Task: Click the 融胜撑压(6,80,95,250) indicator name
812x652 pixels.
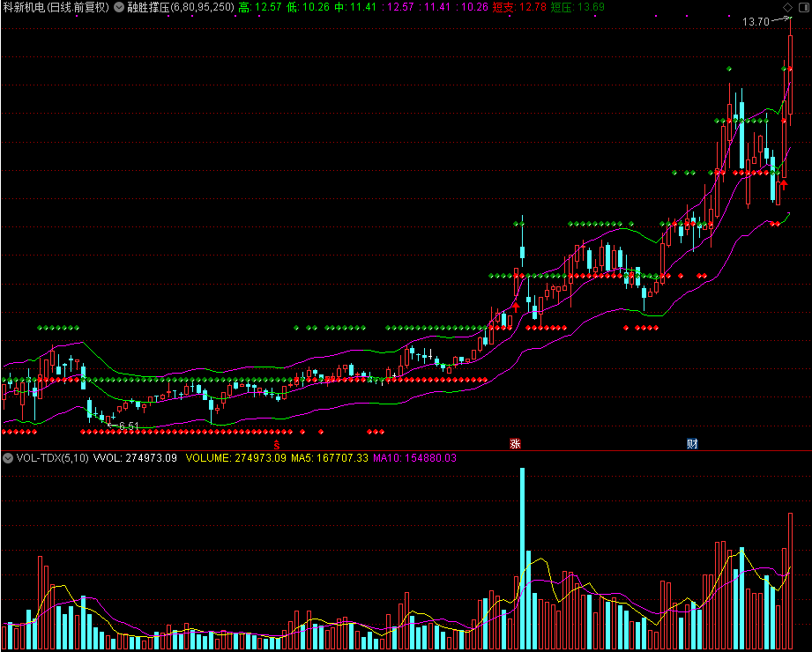Action: click(x=181, y=7)
